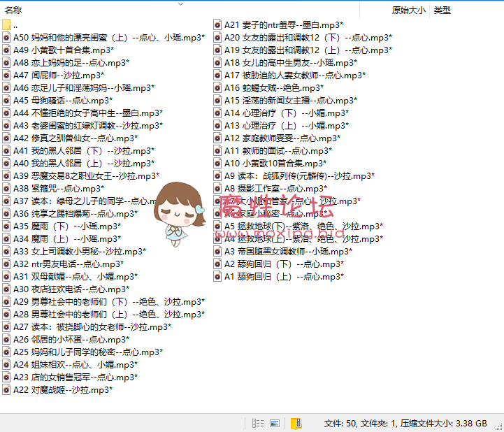Select the mp3 icon of file A50
The height and width of the screenshot is (432, 504).
(x=6, y=38)
